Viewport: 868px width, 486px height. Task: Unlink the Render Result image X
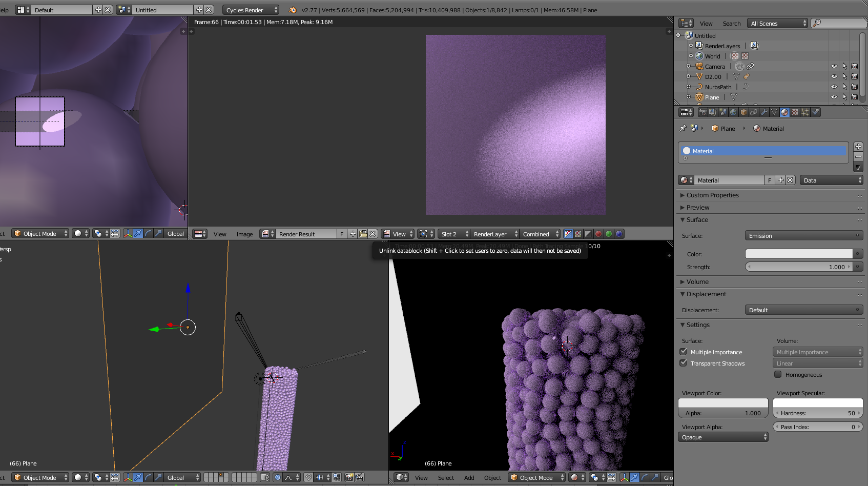(373, 234)
